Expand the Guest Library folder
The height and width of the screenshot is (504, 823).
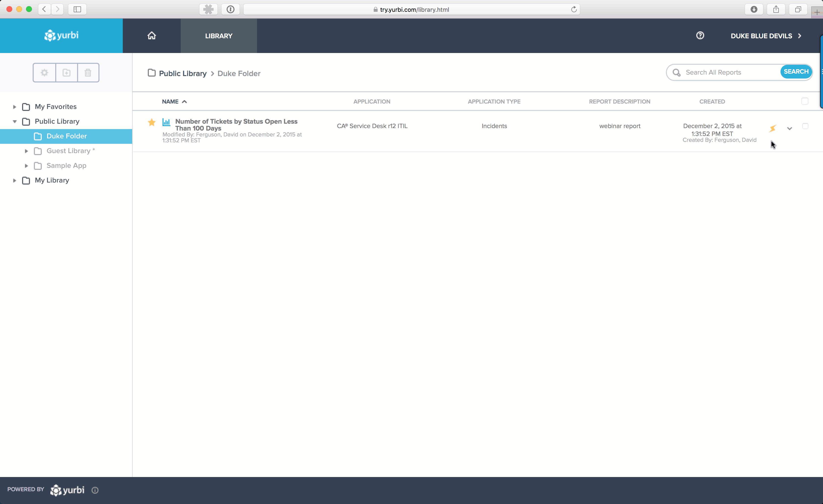pyautogui.click(x=26, y=151)
